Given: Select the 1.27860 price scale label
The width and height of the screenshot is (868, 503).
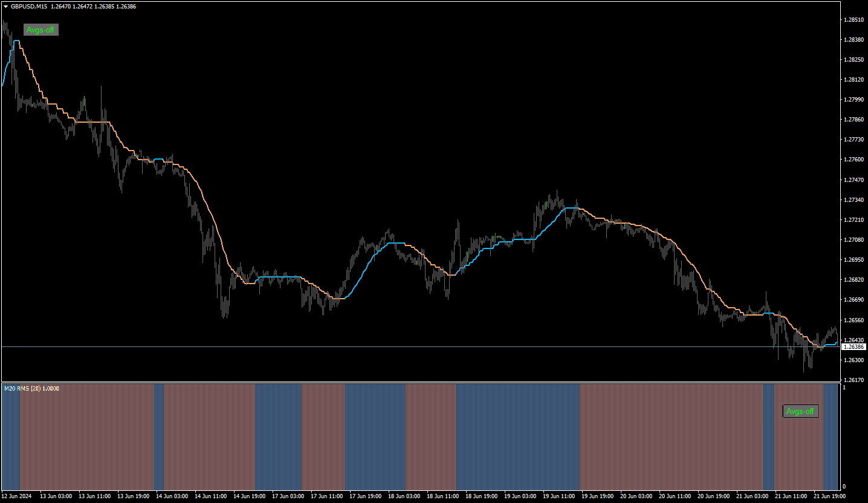Looking at the screenshot, I should pos(853,119).
